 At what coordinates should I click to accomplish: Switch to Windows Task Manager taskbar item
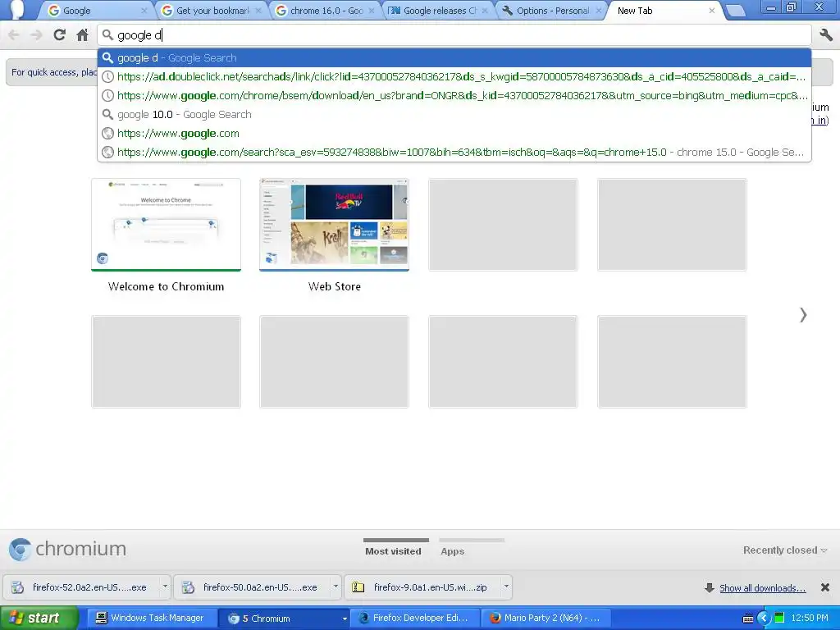pyautogui.click(x=152, y=619)
